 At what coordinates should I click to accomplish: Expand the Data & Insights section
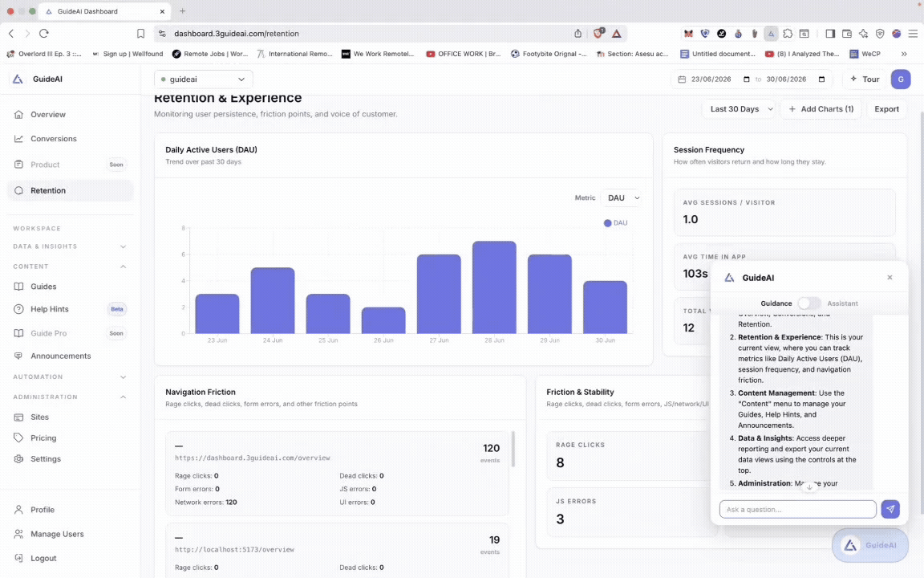70,246
